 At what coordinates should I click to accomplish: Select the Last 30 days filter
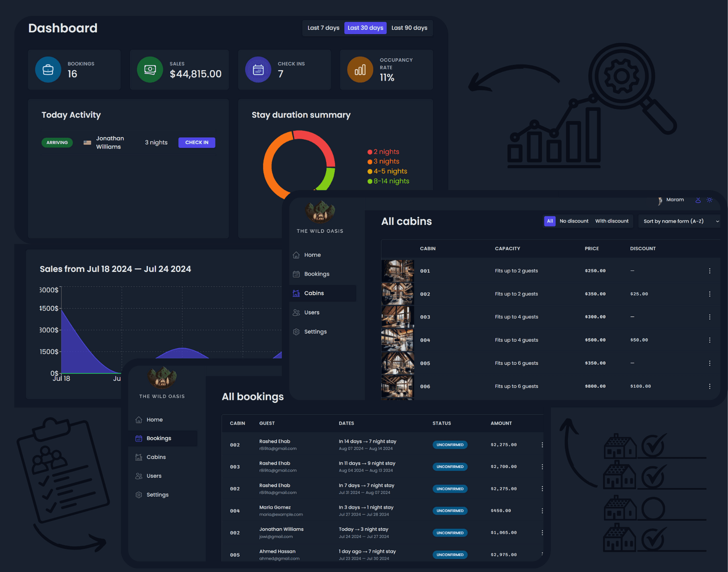[365, 28]
